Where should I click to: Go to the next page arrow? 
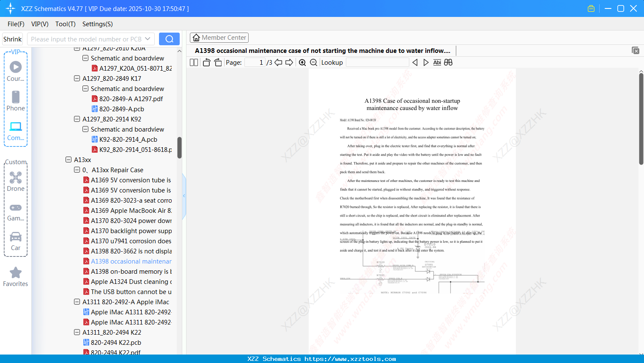289,63
